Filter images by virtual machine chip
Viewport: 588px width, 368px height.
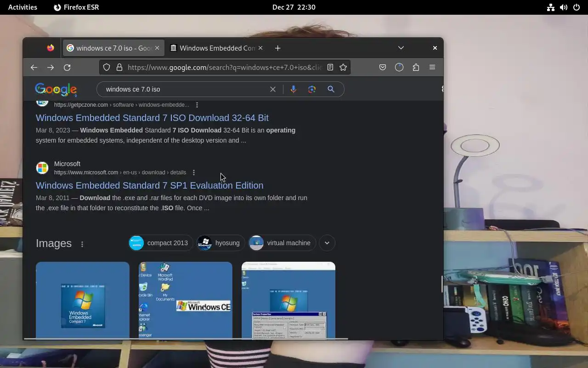(x=282, y=243)
